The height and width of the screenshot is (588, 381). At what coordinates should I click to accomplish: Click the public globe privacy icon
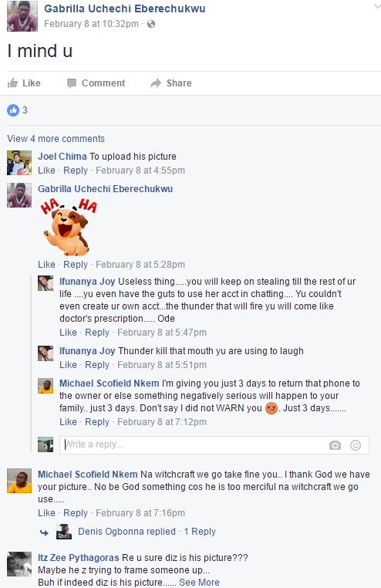click(151, 24)
